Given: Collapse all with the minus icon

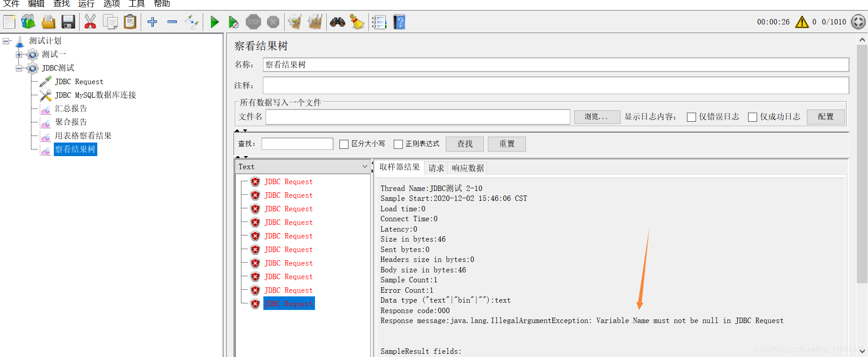Looking at the screenshot, I should tap(172, 22).
